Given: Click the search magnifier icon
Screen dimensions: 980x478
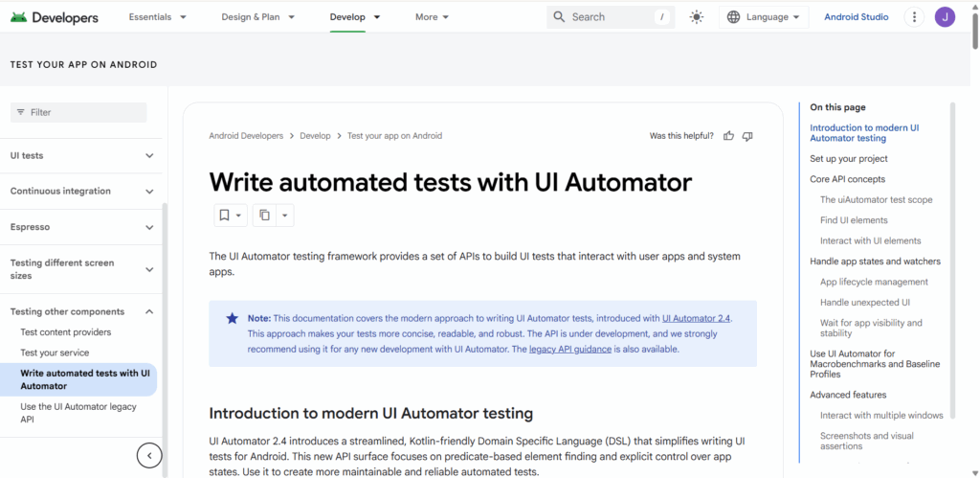Looking at the screenshot, I should tap(559, 17).
